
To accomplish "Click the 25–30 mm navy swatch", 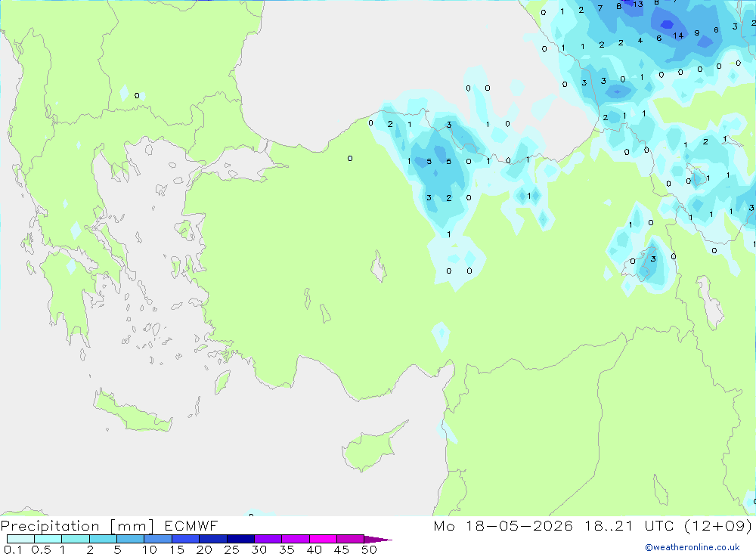I will [x=240, y=539].
